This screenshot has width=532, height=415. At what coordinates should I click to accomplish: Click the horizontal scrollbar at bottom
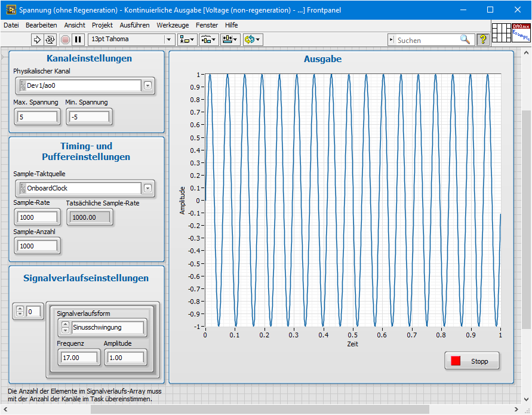pos(259,409)
